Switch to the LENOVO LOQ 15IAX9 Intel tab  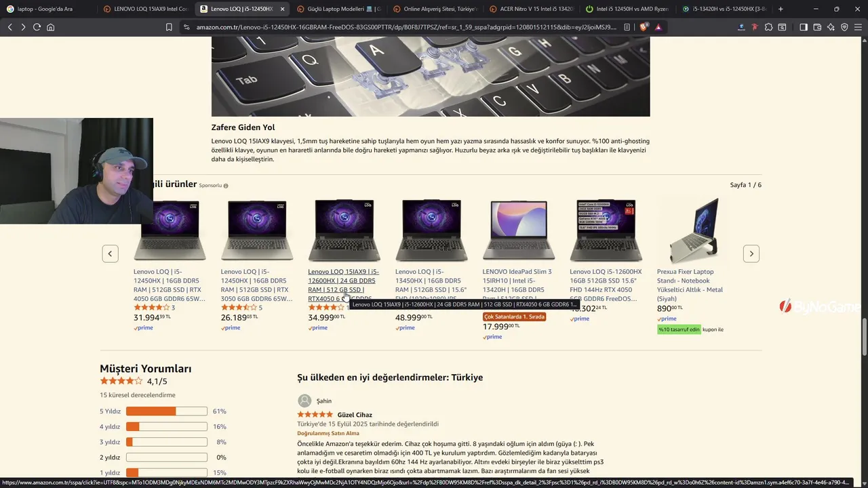click(x=146, y=9)
